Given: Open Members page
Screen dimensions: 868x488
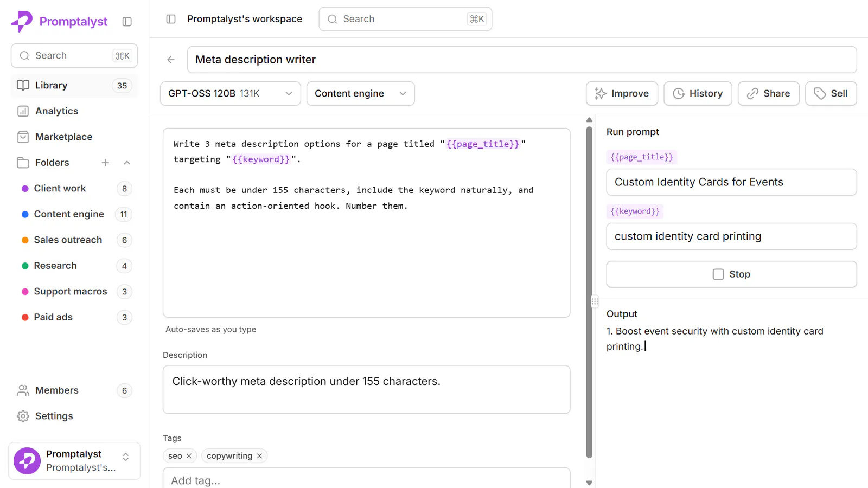Looking at the screenshot, I should (x=74, y=390).
